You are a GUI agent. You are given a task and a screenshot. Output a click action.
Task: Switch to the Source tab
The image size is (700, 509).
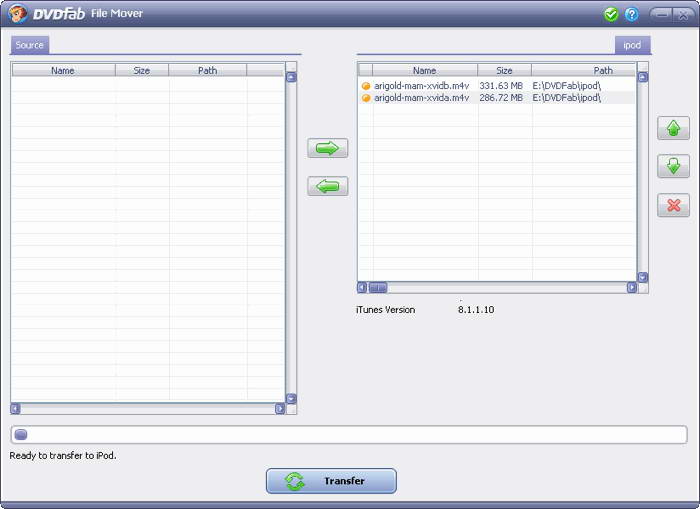[29, 45]
